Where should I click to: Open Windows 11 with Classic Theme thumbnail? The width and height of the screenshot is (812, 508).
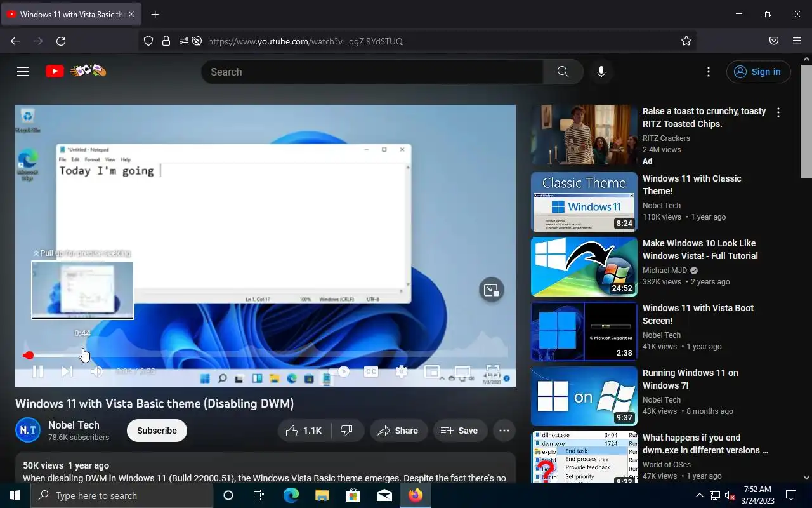tap(584, 202)
